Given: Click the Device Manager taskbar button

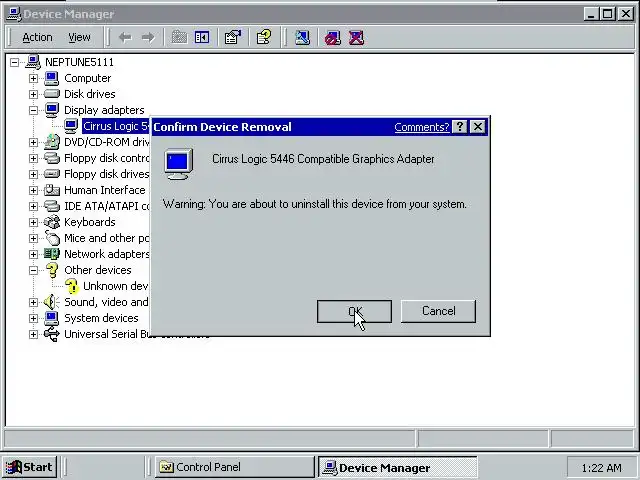Looking at the screenshot, I should [x=398, y=467].
